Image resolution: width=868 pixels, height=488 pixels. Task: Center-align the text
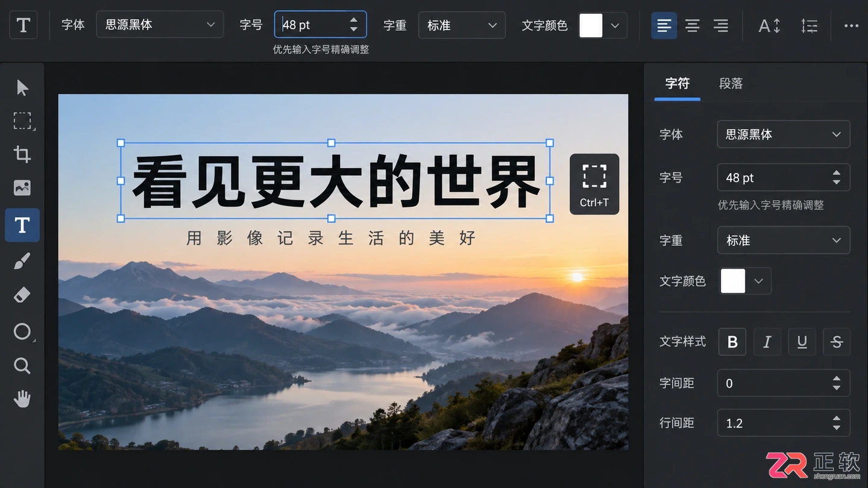693,25
